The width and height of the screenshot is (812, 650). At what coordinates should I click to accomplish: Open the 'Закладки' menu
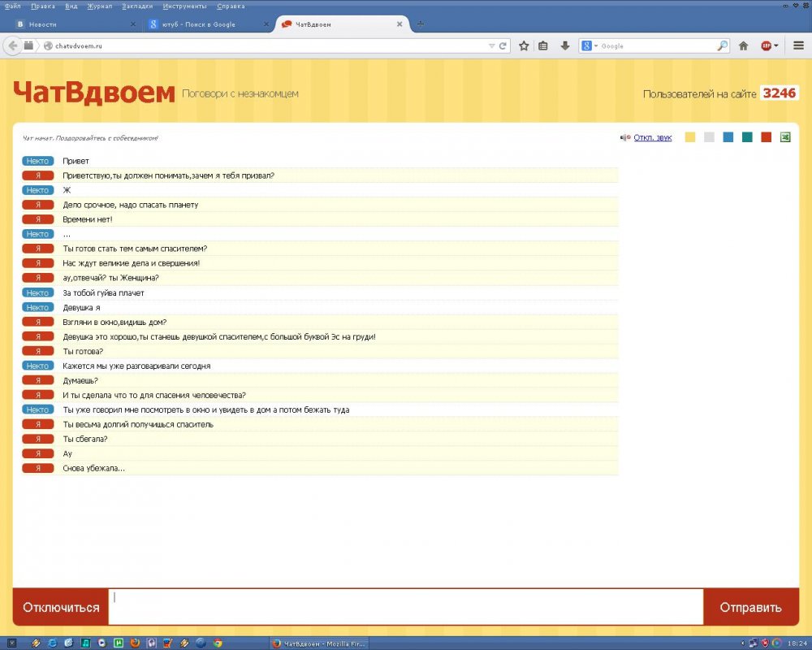[136, 6]
